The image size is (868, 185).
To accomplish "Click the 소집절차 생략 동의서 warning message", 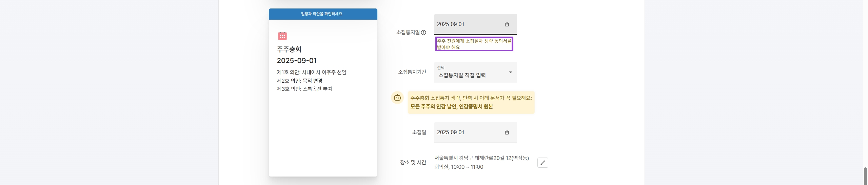I will click(x=474, y=44).
